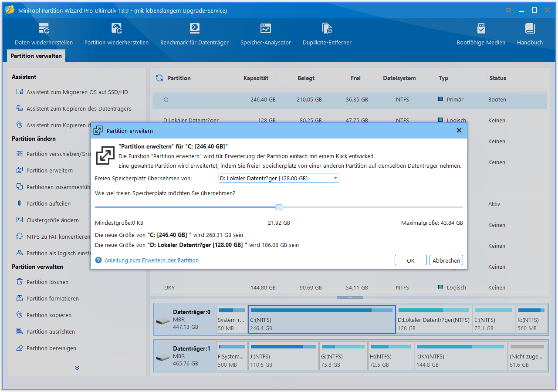The image size is (558, 392).
Task: Click the free space slider handle
Action: [x=279, y=207]
